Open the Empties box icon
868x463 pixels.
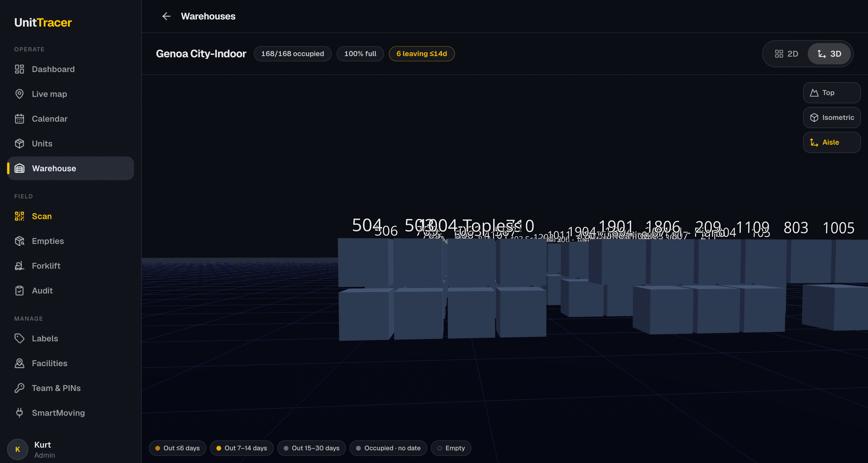[19, 241]
